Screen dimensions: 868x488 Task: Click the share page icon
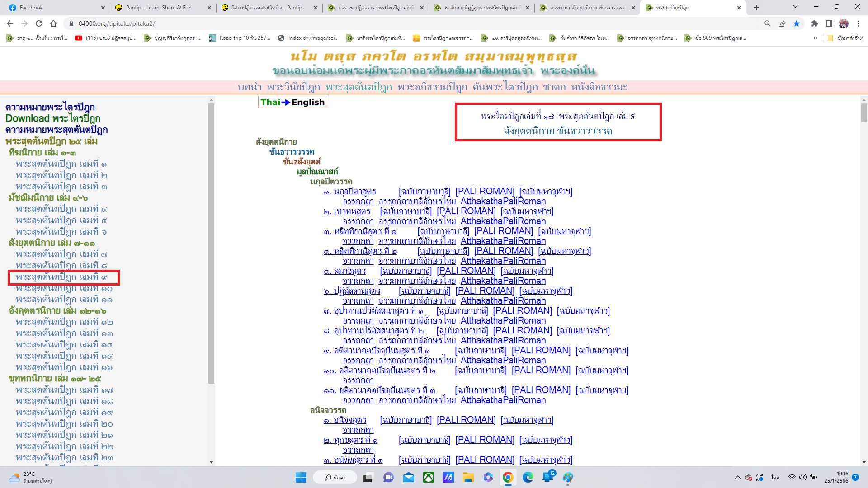782,23
